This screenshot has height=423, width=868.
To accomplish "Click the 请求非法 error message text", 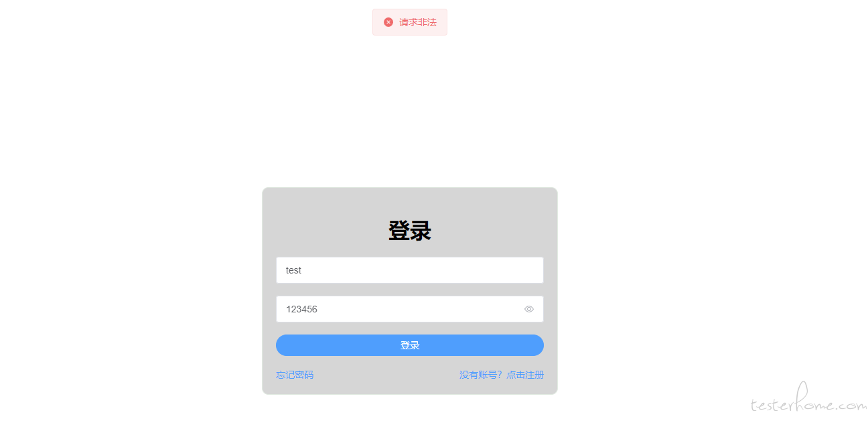I will tap(418, 22).
